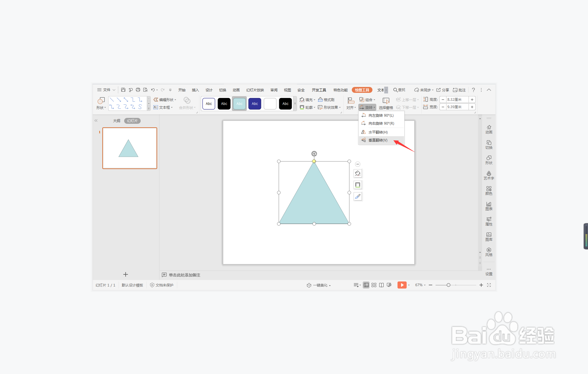Switch to 幻灯片 thumbnails tab
Screen dimensions: 588x374
point(132,121)
